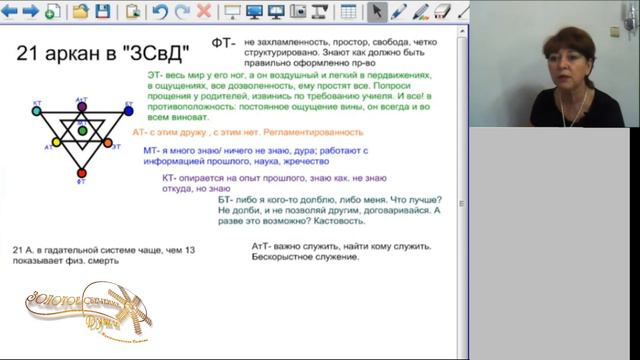Go to the next page with forward arrow
Image resolution: width=640 pixels, height=360 pixels.
[x=30, y=11]
